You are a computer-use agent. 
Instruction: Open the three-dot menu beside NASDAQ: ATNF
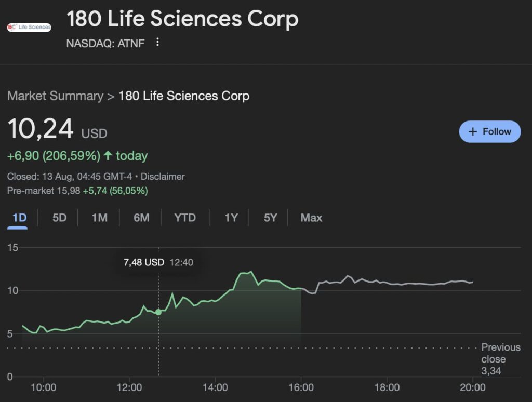[x=157, y=43]
